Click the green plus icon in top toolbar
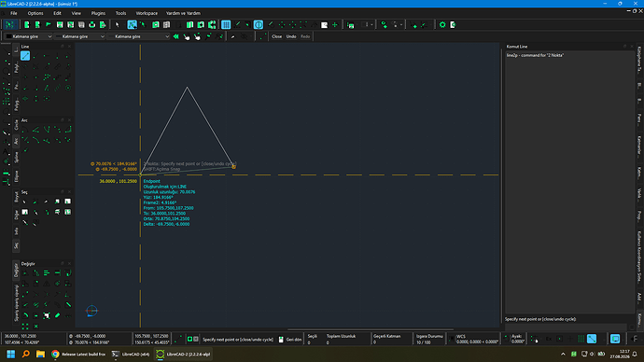The width and height of the screenshot is (644, 362). (335, 24)
